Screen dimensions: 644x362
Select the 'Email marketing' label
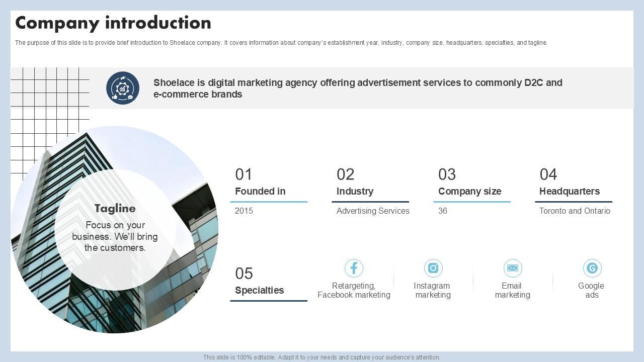point(512,290)
